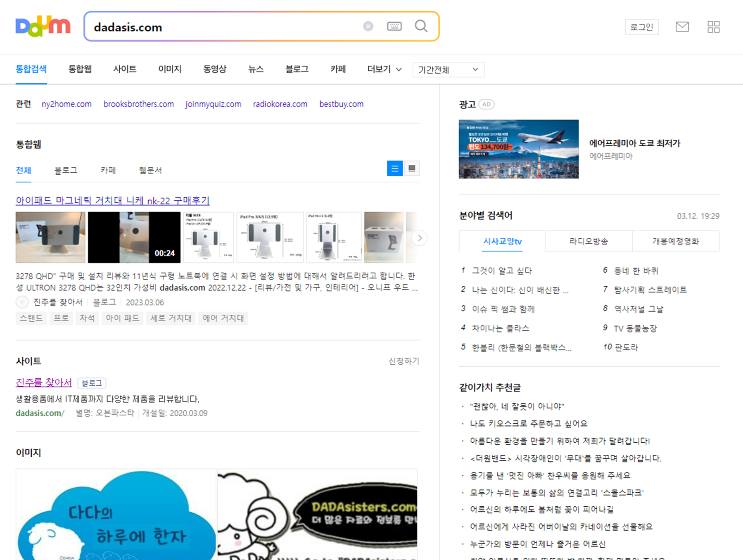Open 나도 키오스크로 주문하고 싶어요 article
Viewport: 743px width, 560px height.
(x=529, y=424)
